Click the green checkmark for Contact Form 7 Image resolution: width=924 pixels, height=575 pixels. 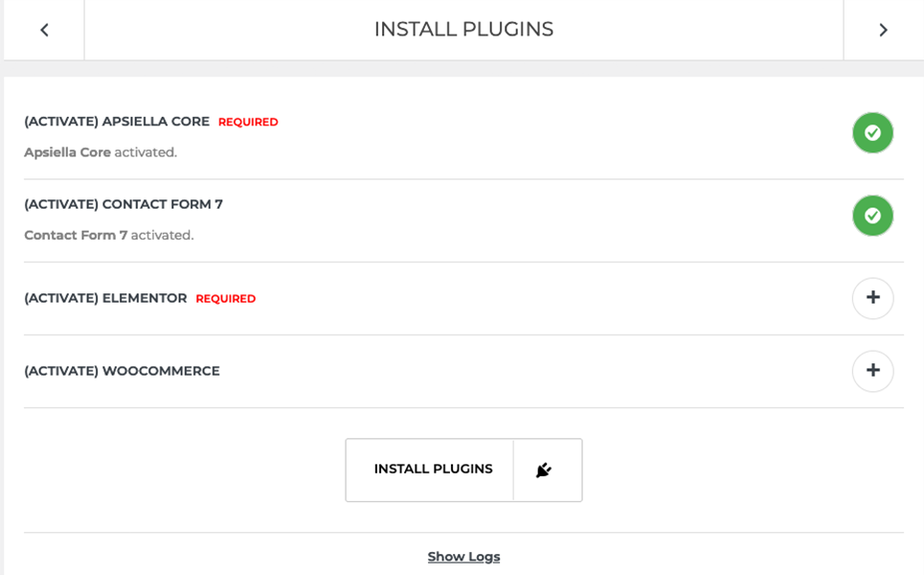click(x=872, y=216)
